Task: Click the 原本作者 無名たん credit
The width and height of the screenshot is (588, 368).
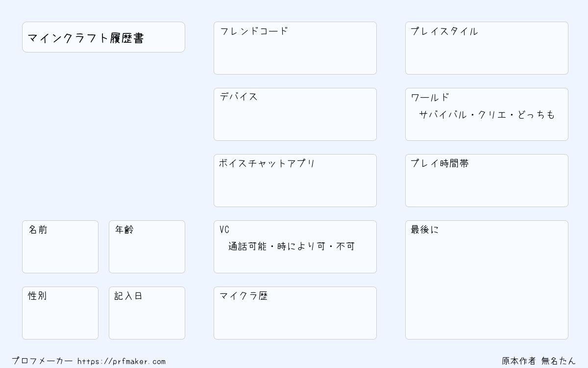Action: coord(539,361)
